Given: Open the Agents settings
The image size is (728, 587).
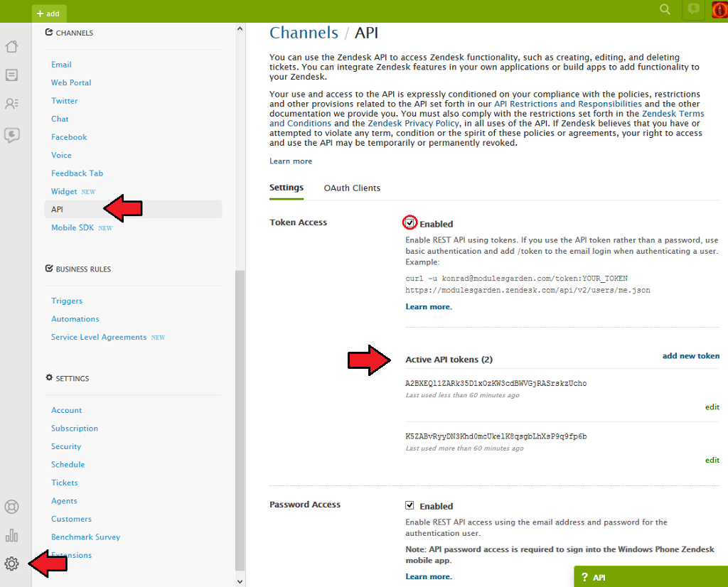Looking at the screenshot, I should (64, 501).
